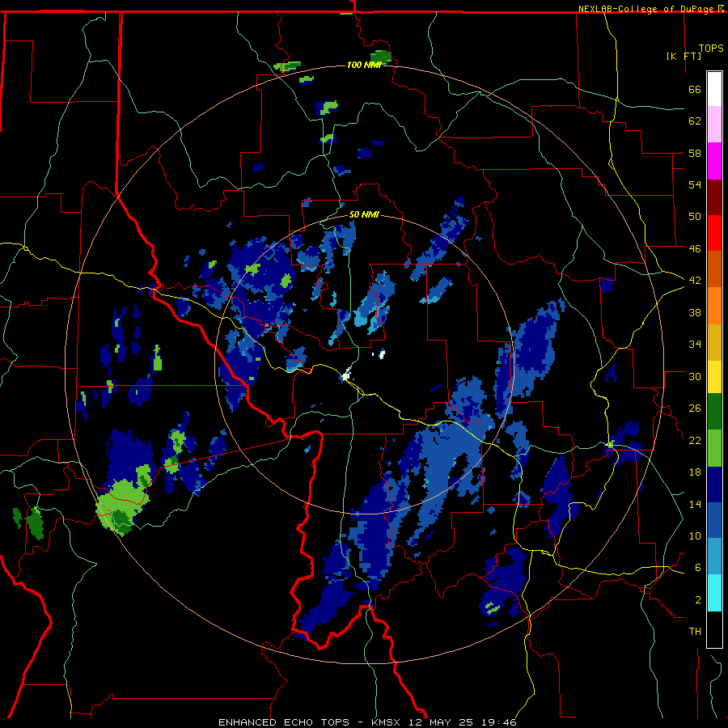This screenshot has width=728, height=728.
Task: Click the white radar site marker at center
Action: 346,375
